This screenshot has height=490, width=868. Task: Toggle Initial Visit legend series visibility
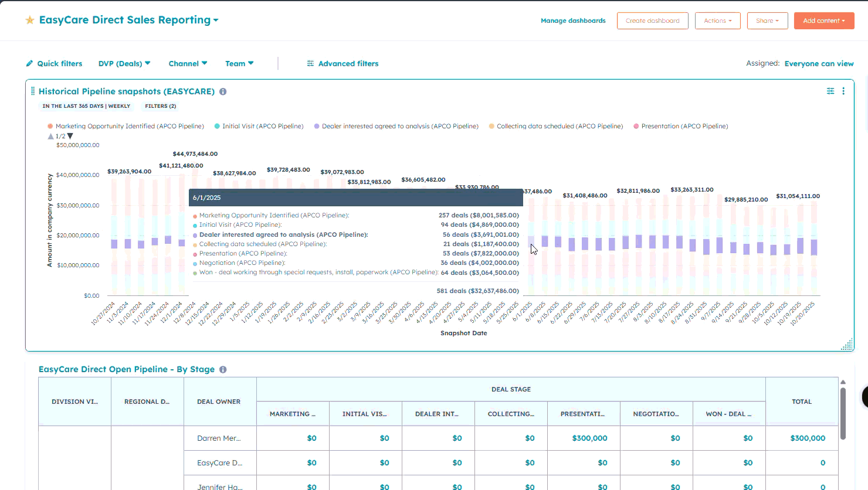pos(262,126)
